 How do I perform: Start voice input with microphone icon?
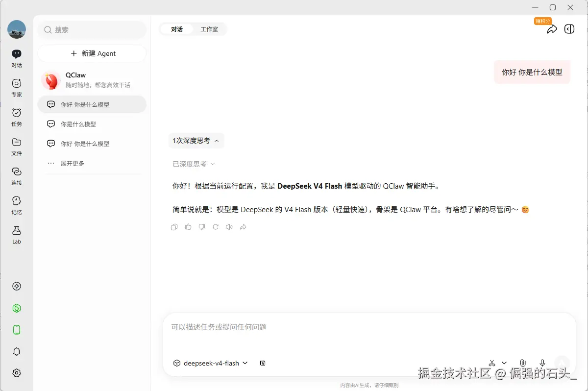(542, 363)
